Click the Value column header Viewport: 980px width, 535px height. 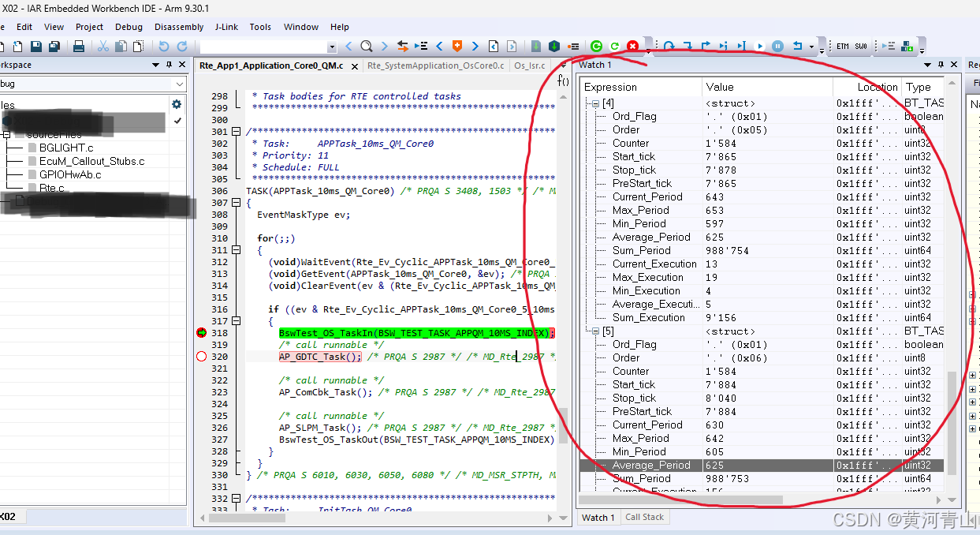point(767,87)
